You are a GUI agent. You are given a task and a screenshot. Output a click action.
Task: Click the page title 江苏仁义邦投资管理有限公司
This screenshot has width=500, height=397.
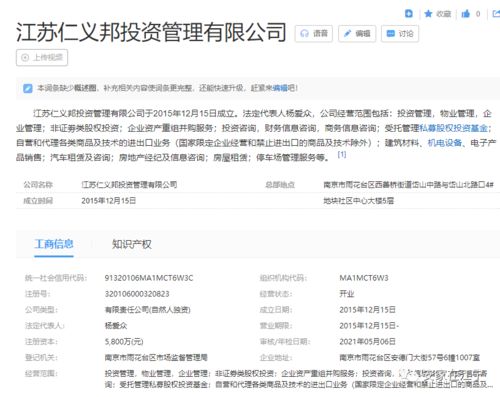point(151,32)
